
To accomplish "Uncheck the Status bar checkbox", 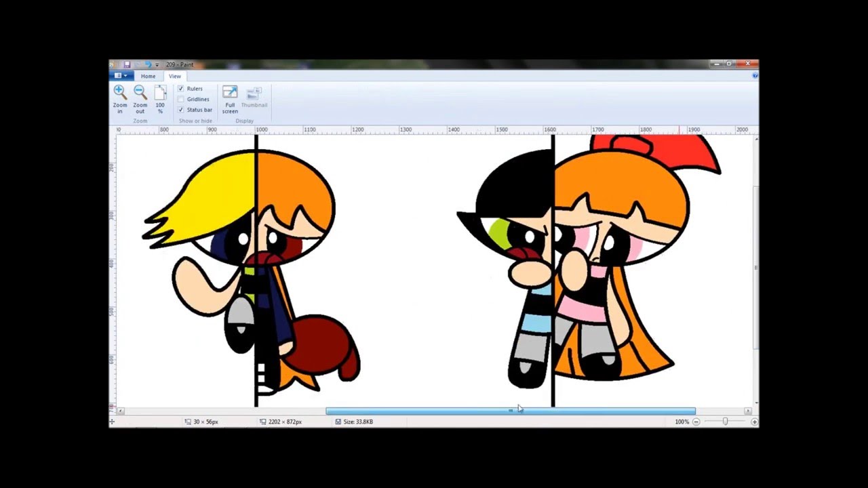I will coord(181,110).
